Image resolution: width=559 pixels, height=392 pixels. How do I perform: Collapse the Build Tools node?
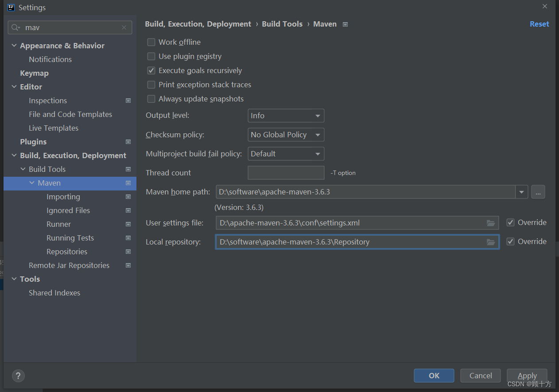[x=23, y=169]
